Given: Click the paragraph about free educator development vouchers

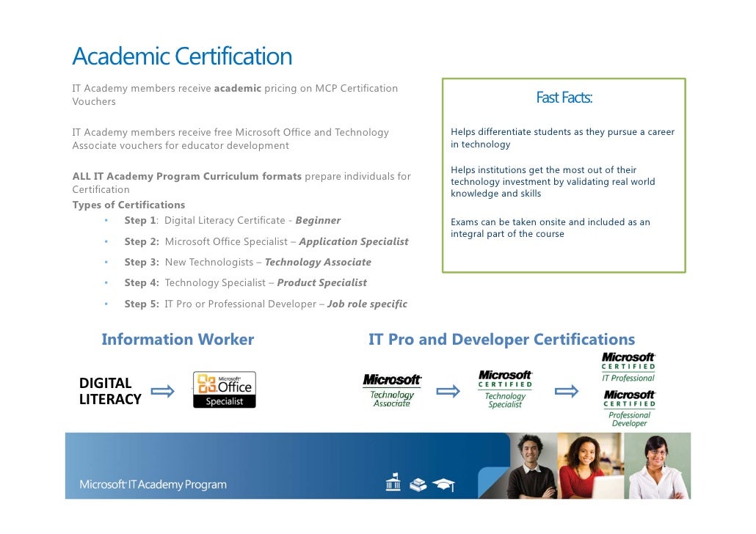Looking at the screenshot, I should tap(230, 139).
